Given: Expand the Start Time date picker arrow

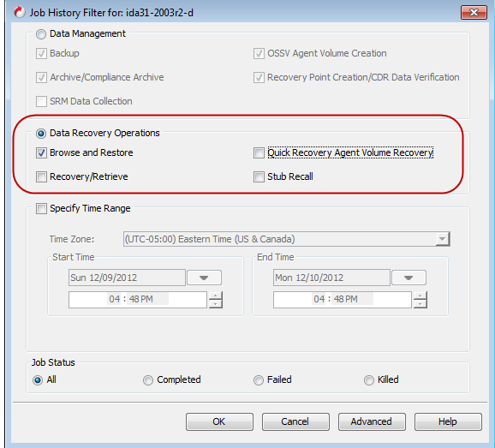Looking at the screenshot, I should tap(204, 278).
